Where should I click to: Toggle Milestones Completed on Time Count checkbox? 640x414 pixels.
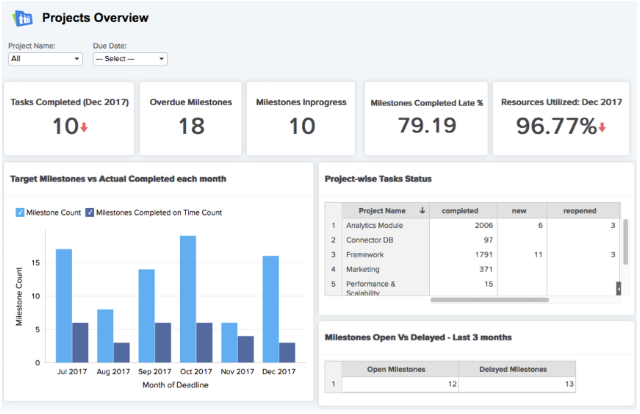89,213
